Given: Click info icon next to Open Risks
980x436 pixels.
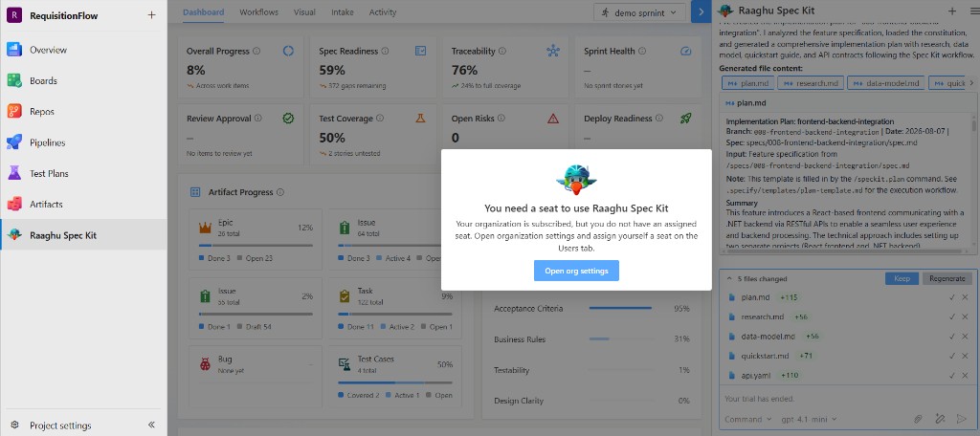Looking at the screenshot, I should (x=501, y=118).
